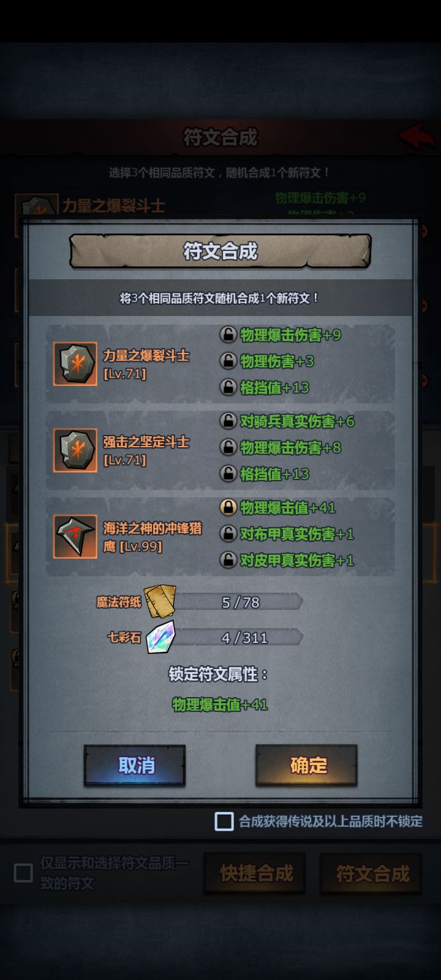Image resolution: width=441 pixels, height=980 pixels.
Task: Click the bottom 符文合成 button
Action: (x=371, y=874)
